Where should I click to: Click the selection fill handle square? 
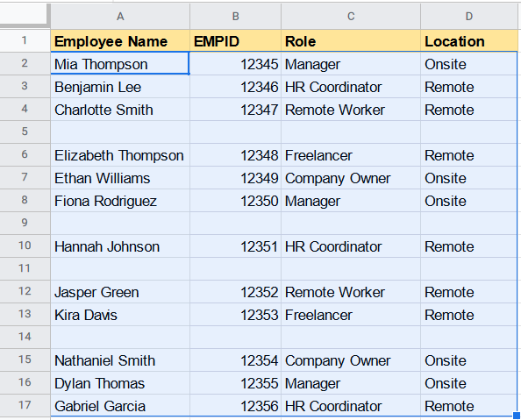tap(517, 416)
